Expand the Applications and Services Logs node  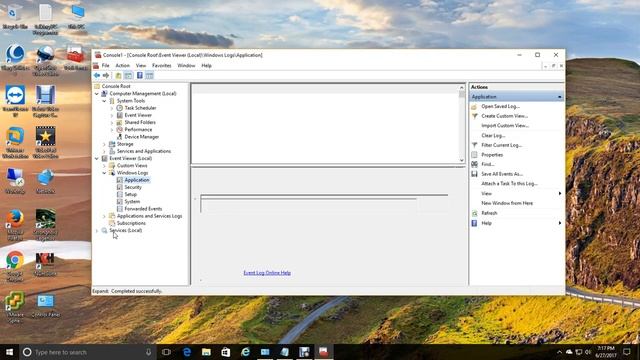(104, 216)
